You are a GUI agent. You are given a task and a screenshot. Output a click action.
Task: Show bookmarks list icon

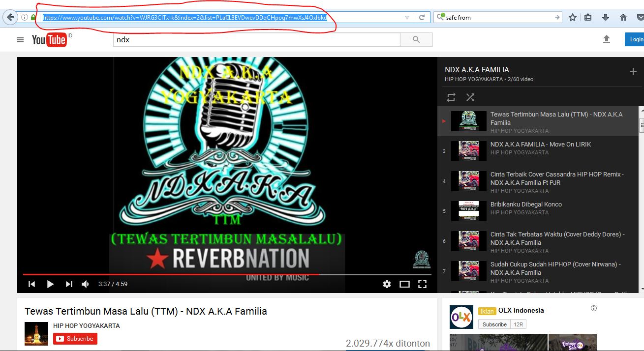click(x=588, y=17)
